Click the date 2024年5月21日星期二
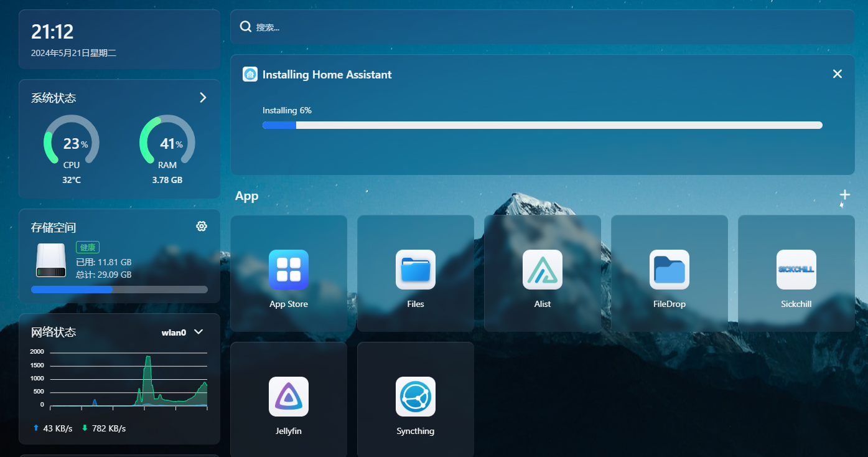 click(73, 53)
